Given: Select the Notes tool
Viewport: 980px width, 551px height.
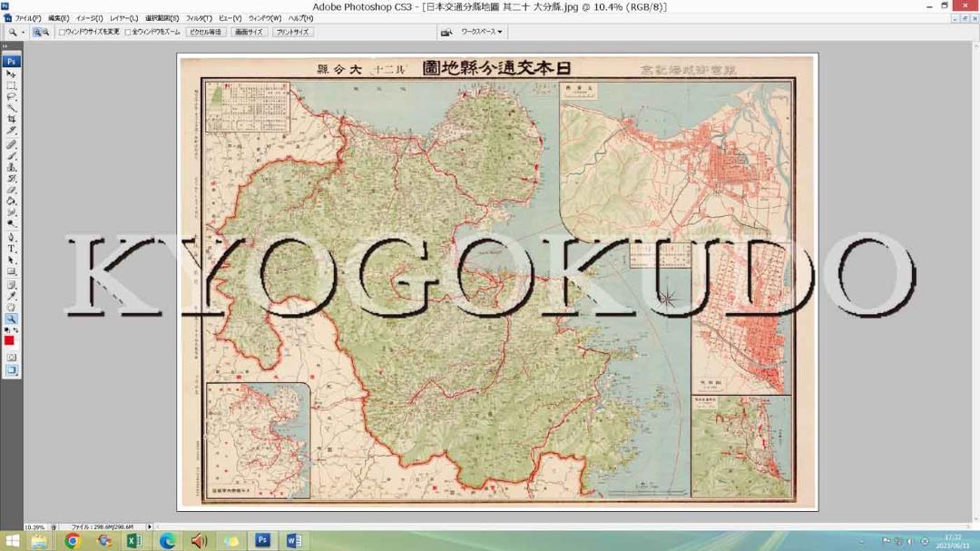Looking at the screenshot, I should pos(11,285).
